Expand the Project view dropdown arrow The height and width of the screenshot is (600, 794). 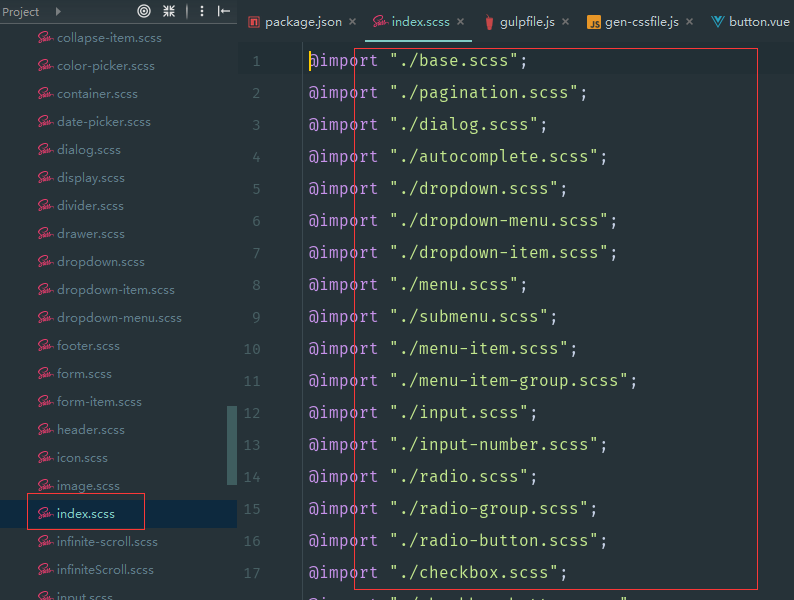[58, 11]
